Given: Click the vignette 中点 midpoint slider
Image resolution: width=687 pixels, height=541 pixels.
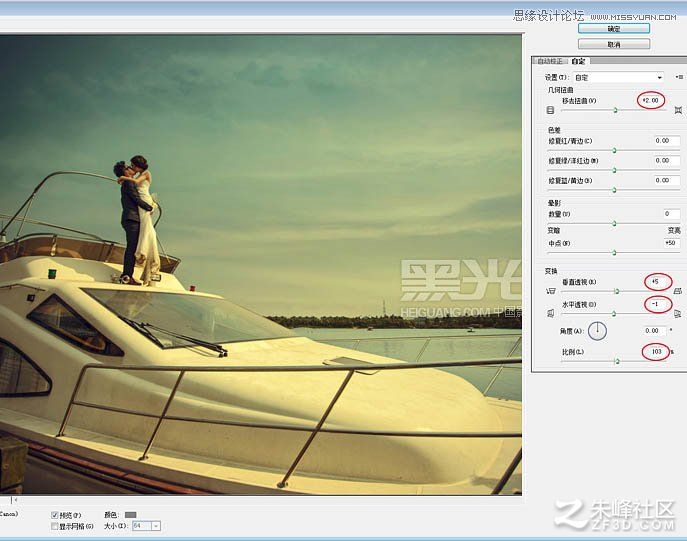Looking at the screenshot, I should tap(614, 252).
